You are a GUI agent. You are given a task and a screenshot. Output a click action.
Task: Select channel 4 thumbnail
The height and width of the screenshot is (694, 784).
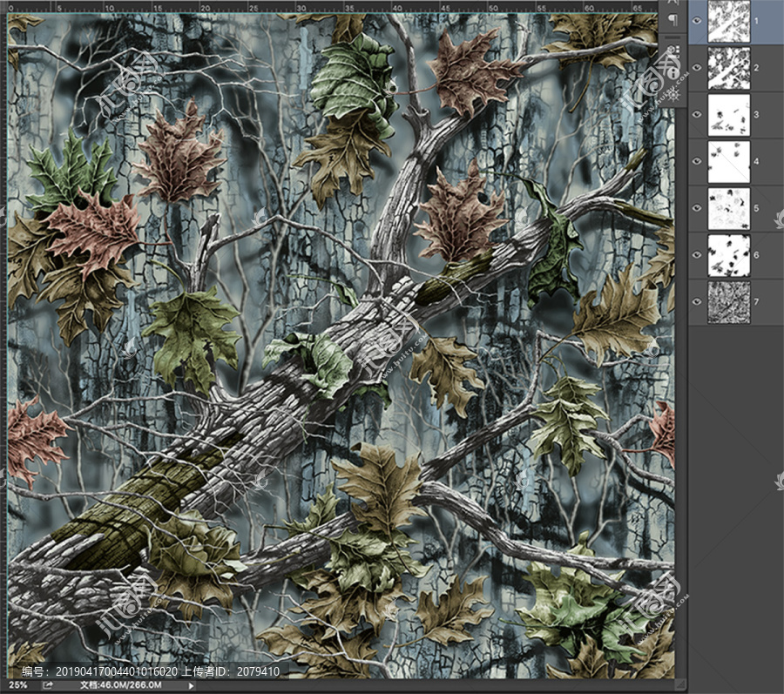click(x=729, y=162)
